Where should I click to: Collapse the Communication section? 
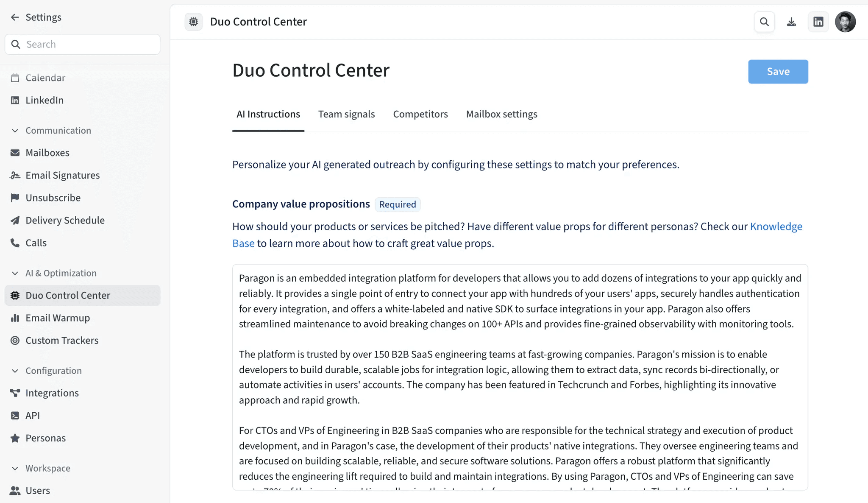(15, 131)
